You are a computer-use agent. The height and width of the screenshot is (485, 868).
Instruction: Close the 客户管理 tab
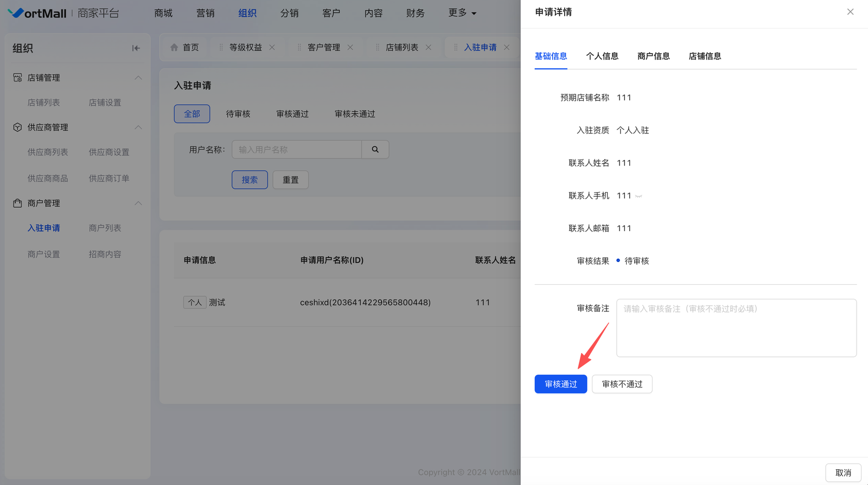pyautogui.click(x=350, y=48)
